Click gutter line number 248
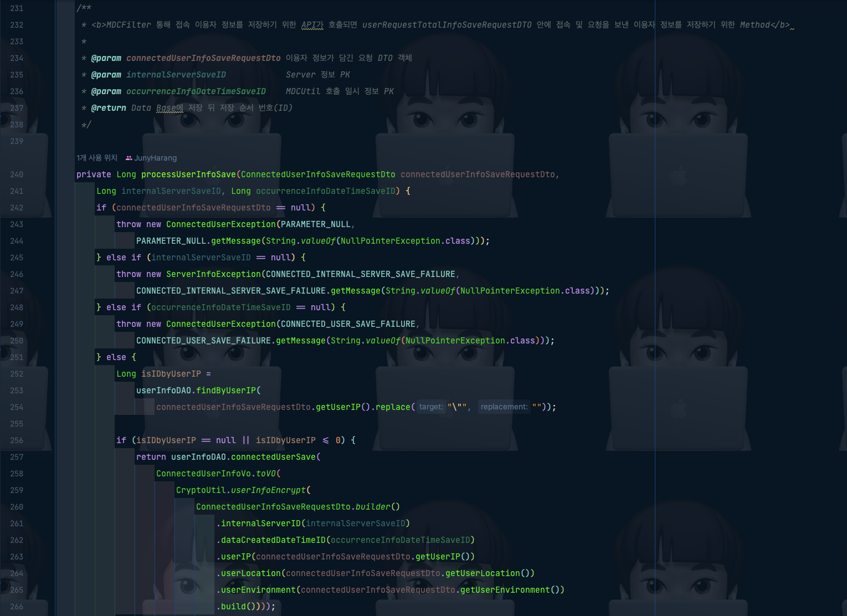Image resolution: width=847 pixels, height=616 pixels. (x=17, y=307)
